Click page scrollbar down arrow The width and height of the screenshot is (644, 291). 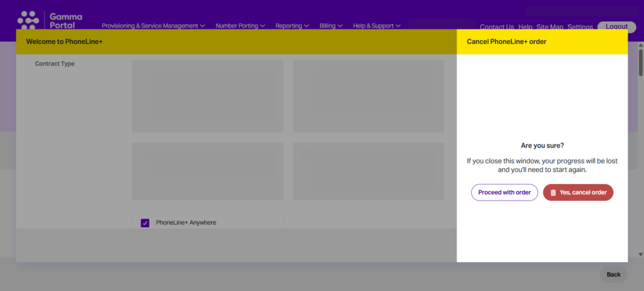[641, 255]
